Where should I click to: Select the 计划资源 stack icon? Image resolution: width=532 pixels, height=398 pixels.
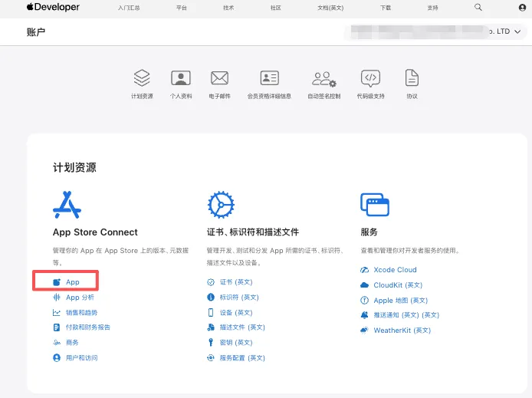click(x=142, y=77)
